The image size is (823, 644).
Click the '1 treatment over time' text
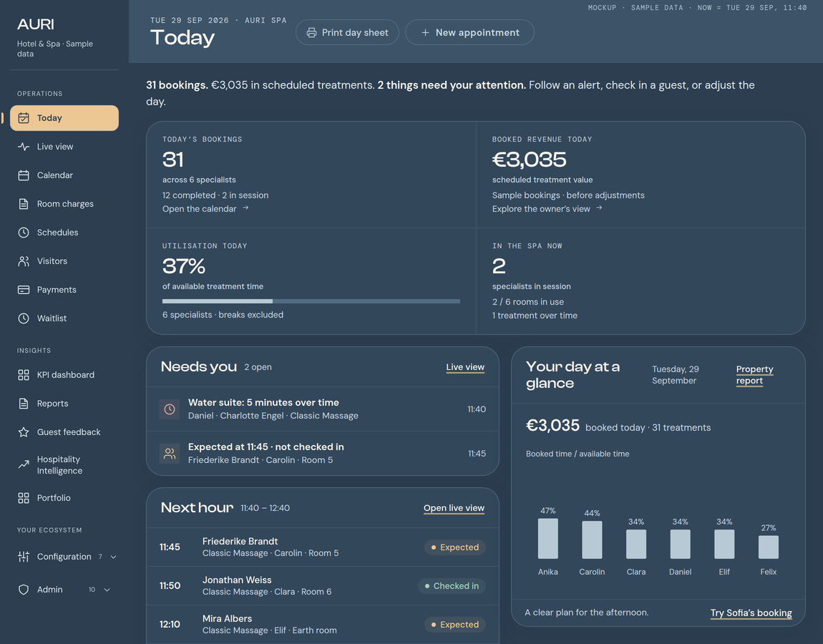pos(535,316)
